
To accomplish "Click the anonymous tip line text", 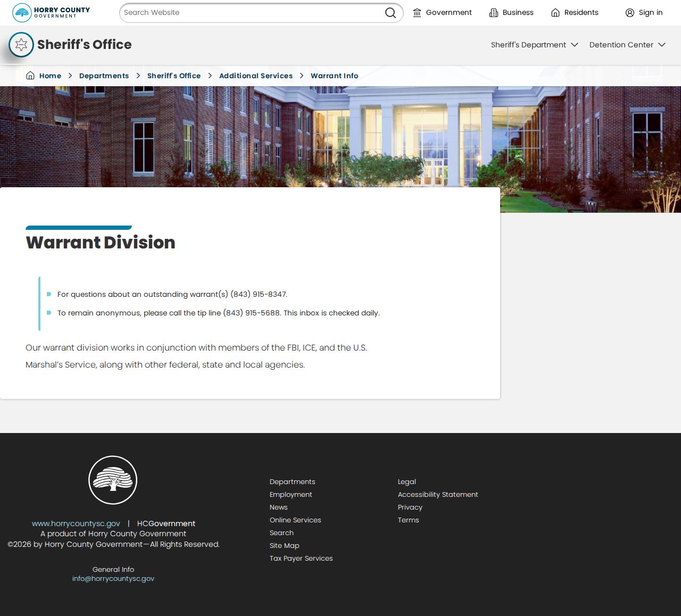I will (x=219, y=313).
